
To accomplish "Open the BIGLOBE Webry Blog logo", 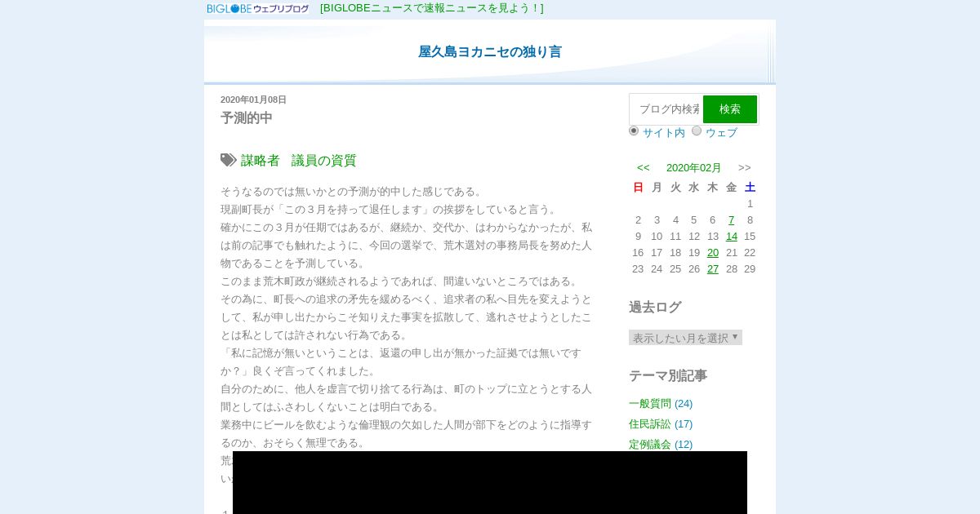I will click(x=258, y=8).
